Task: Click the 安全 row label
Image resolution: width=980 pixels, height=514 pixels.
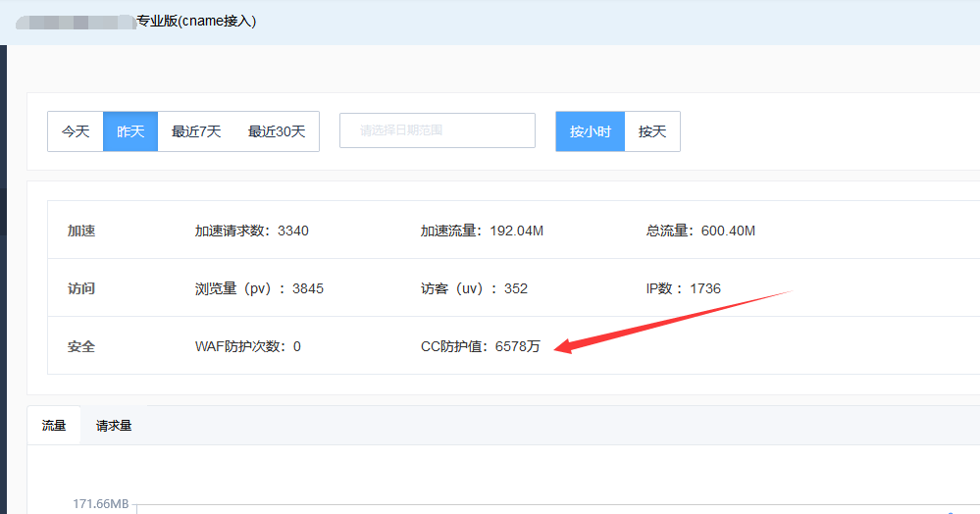Action: point(81,346)
